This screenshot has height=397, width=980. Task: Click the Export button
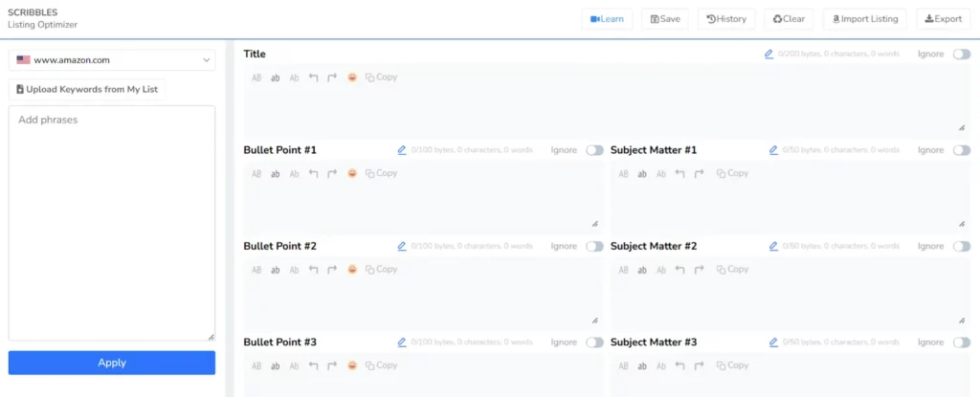coord(943,19)
